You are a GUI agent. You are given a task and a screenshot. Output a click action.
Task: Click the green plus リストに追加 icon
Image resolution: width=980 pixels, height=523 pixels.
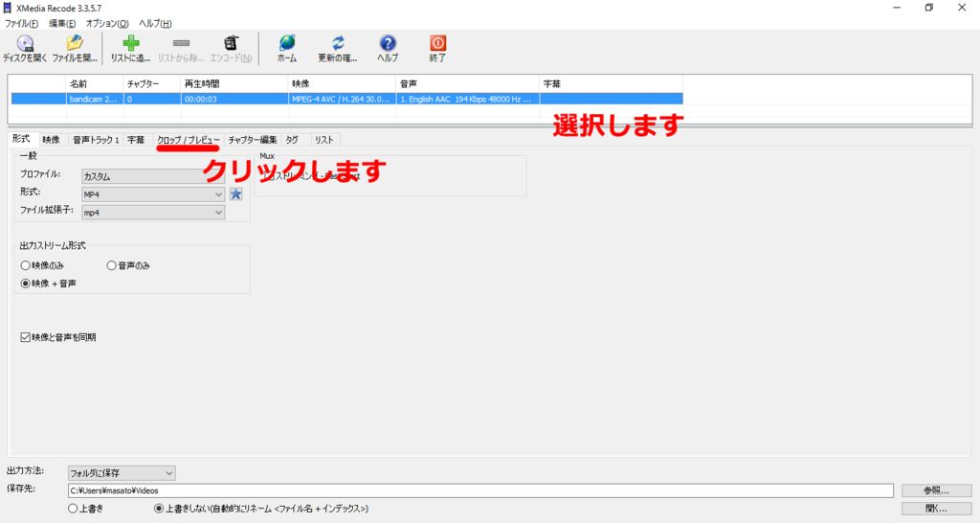click(x=130, y=43)
